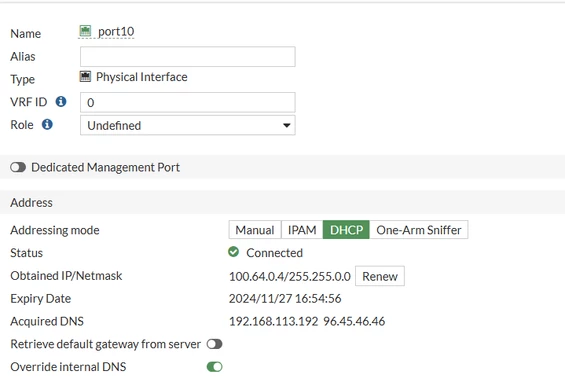The image size is (565, 390).
Task: Open the VRF ID info tooltip icon
Action: click(x=61, y=102)
